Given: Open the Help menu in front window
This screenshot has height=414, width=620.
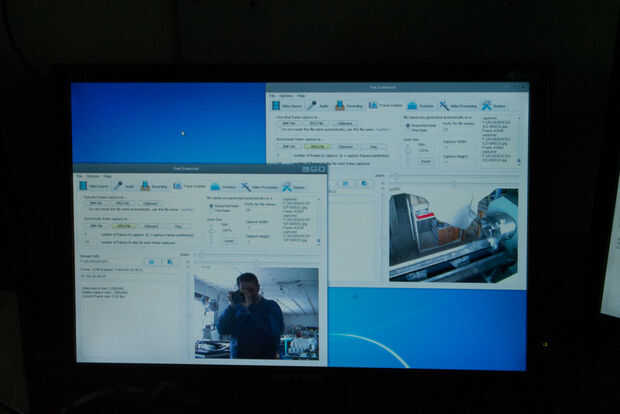Looking at the screenshot, I should click(108, 176).
